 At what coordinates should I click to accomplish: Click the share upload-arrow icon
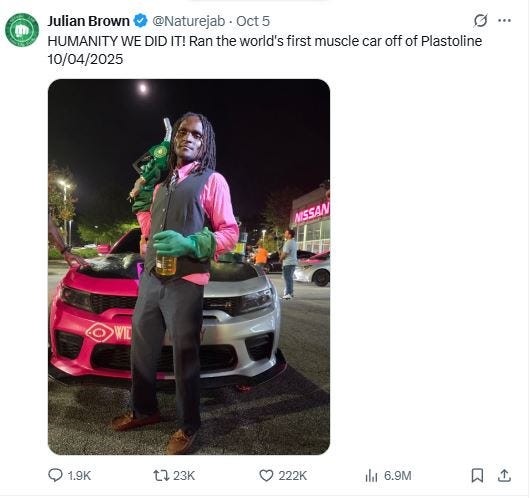click(x=504, y=475)
